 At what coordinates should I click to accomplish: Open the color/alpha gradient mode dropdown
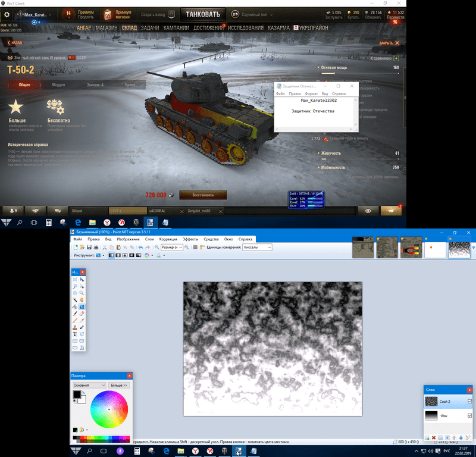pyautogui.click(x=148, y=255)
